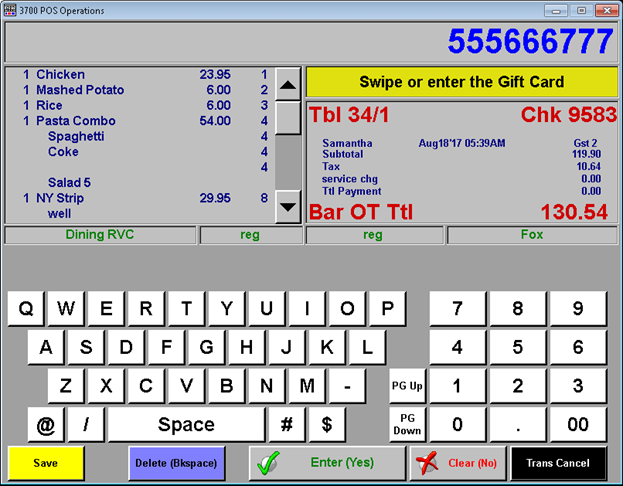
Task: Click the green checkmark Enter (Yes) button
Action: click(x=327, y=463)
